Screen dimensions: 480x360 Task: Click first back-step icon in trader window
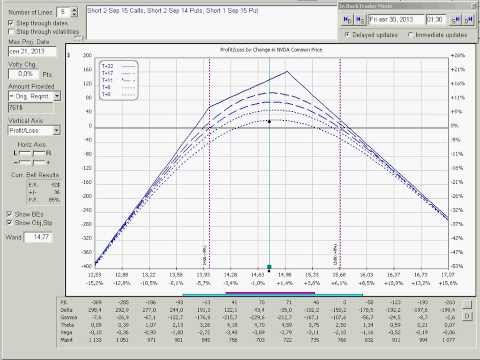[x=347, y=20]
